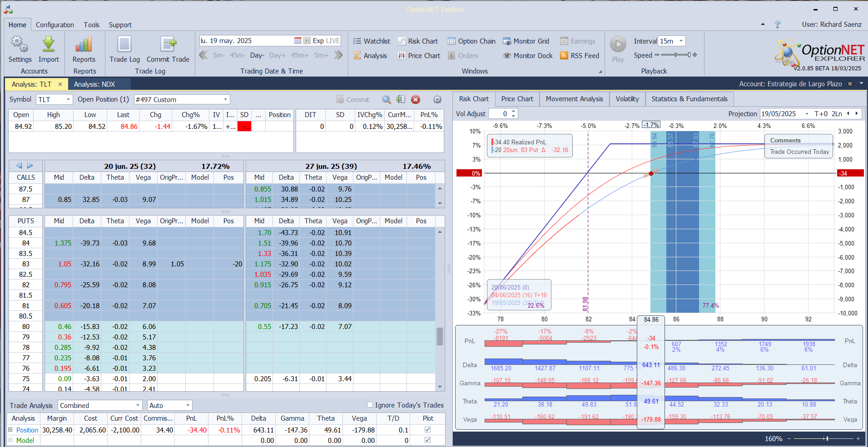Open the Watchlist window
Viewport: 868px width, 447px height.
(372, 41)
